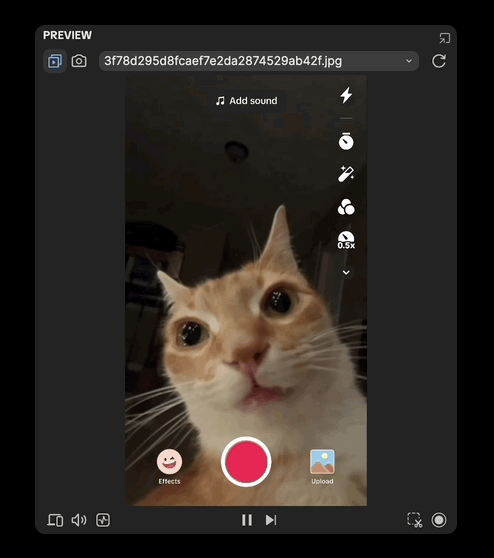This screenshot has height=558, width=494.
Task: Open the performance activity monitor icon
Action: (x=103, y=520)
